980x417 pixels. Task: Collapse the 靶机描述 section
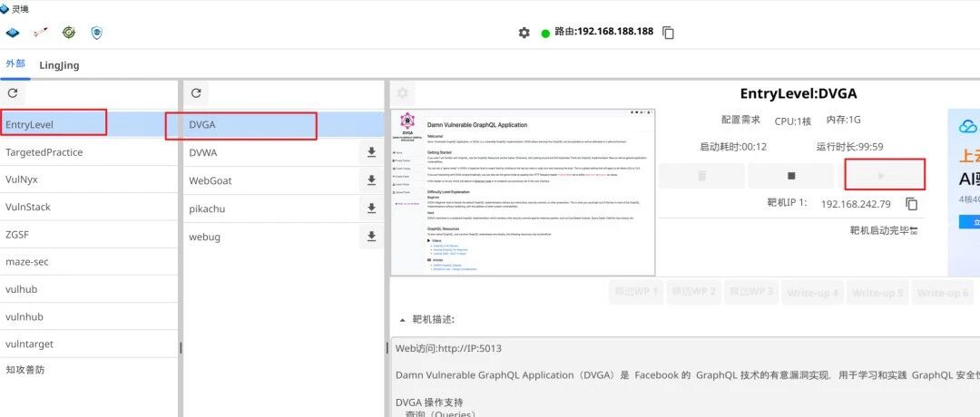click(x=403, y=320)
